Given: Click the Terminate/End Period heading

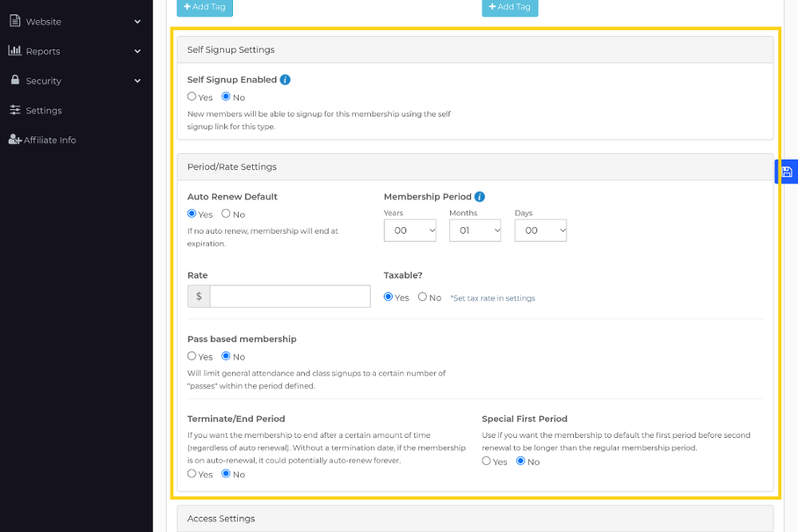Looking at the screenshot, I should [x=236, y=419].
